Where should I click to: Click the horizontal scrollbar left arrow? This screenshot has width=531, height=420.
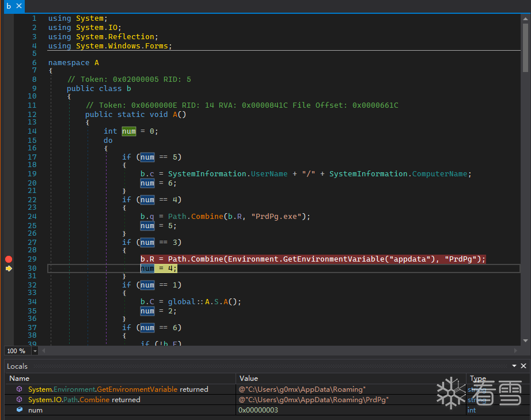tap(44, 351)
